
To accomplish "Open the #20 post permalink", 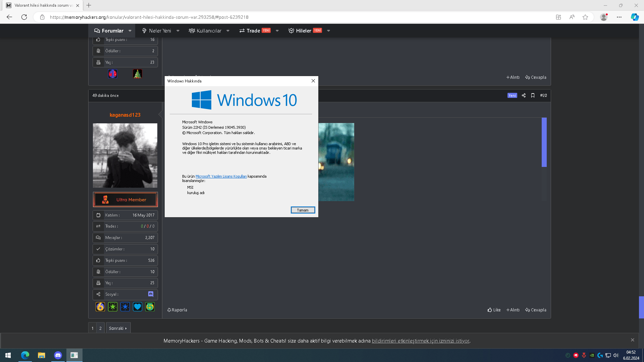I will click(543, 96).
